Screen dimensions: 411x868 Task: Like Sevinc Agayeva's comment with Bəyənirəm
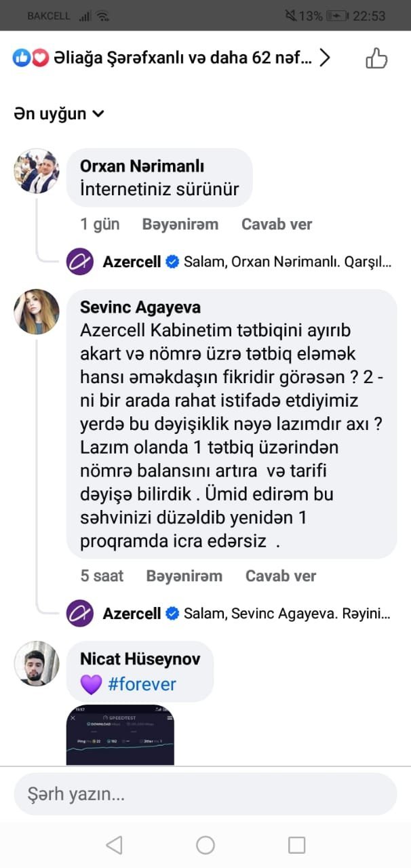[x=184, y=576]
